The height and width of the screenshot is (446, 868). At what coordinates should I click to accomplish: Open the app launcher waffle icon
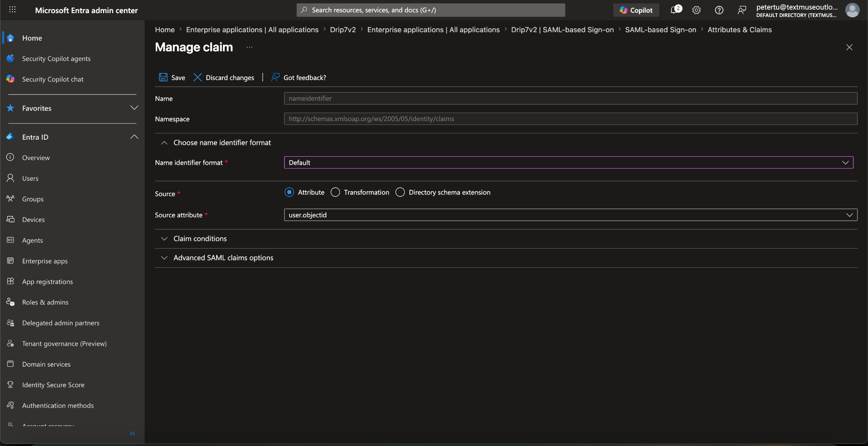tap(12, 10)
